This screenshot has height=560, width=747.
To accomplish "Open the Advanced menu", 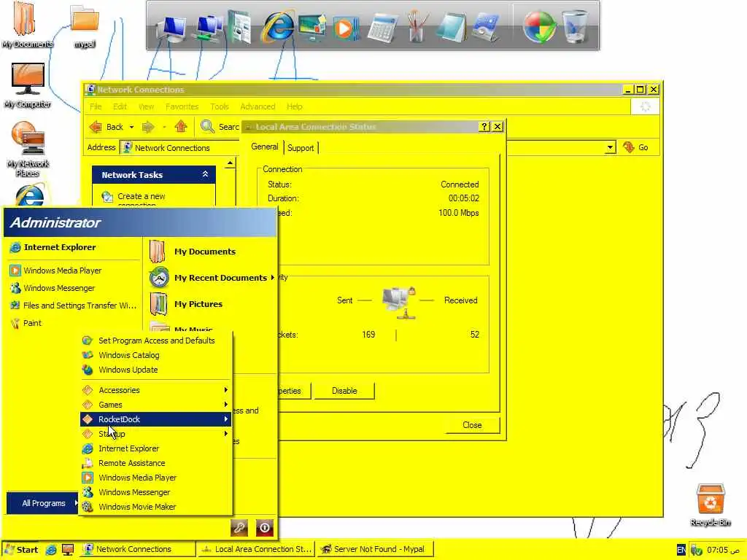I will tap(258, 106).
